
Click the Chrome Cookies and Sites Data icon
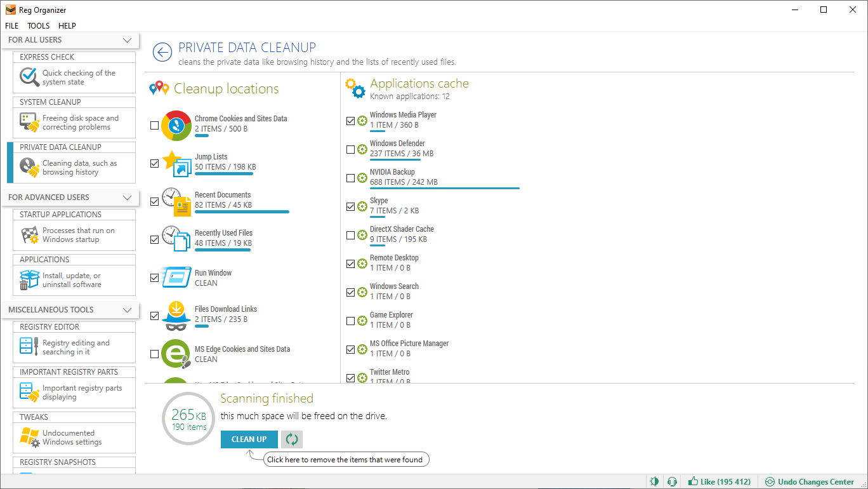(175, 126)
